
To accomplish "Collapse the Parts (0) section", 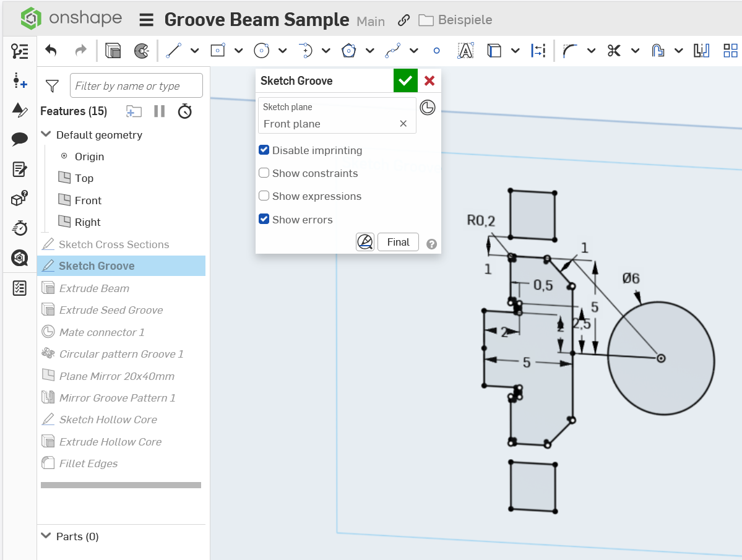I will pos(46,536).
